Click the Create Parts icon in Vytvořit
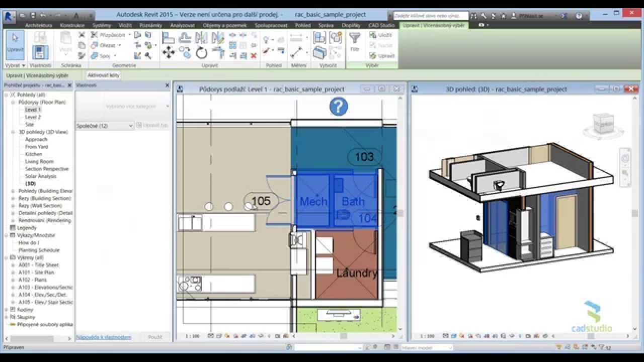The image size is (644, 362). [x=319, y=52]
